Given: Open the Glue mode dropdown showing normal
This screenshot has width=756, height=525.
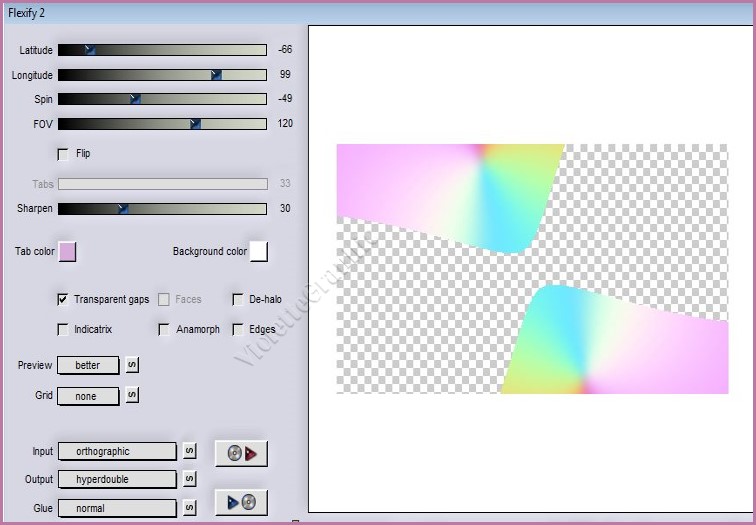Looking at the screenshot, I should pos(117,508).
